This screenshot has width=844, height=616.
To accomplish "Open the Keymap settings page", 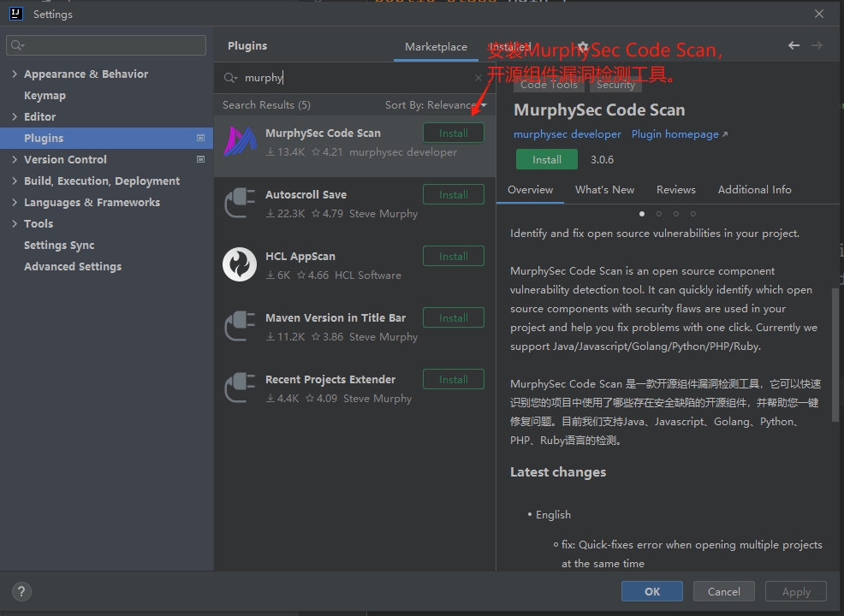I will (45, 95).
